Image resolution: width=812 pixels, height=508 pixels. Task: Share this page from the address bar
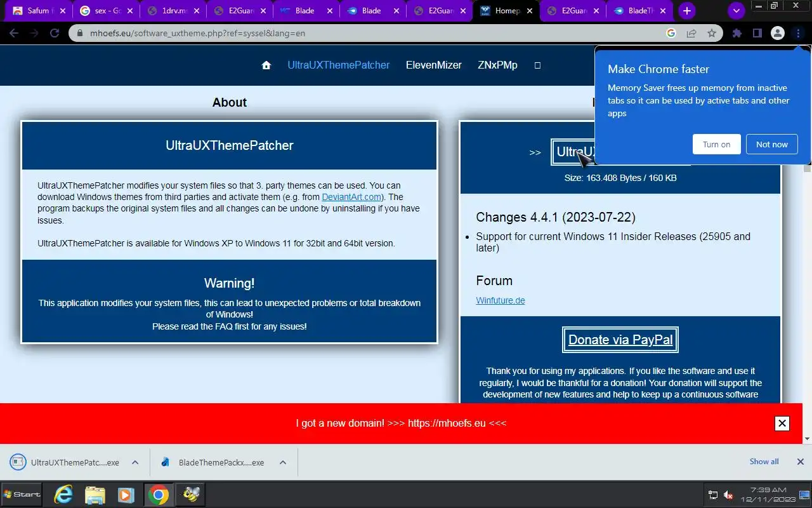pyautogui.click(x=691, y=33)
